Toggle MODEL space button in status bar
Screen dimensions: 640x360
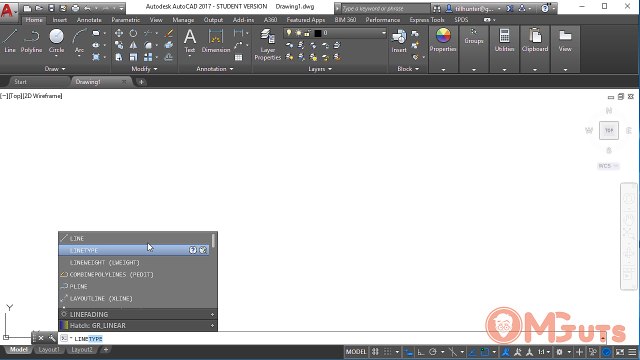[356, 352]
